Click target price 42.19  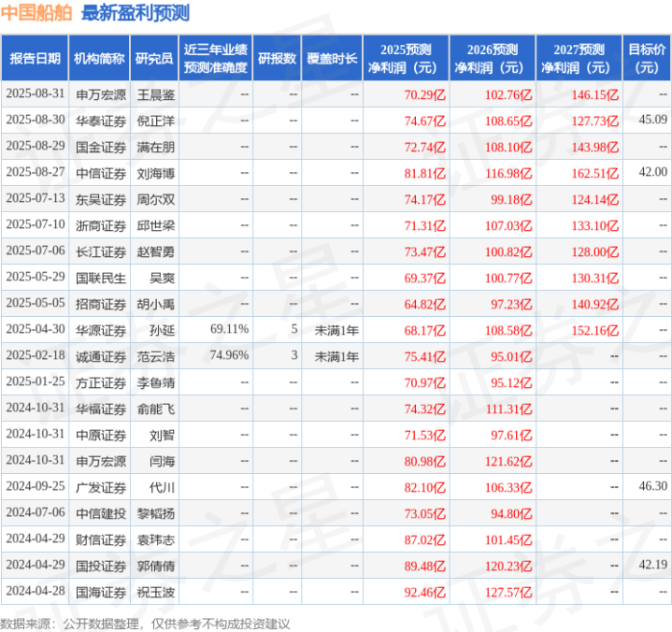[x=652, y=565]
